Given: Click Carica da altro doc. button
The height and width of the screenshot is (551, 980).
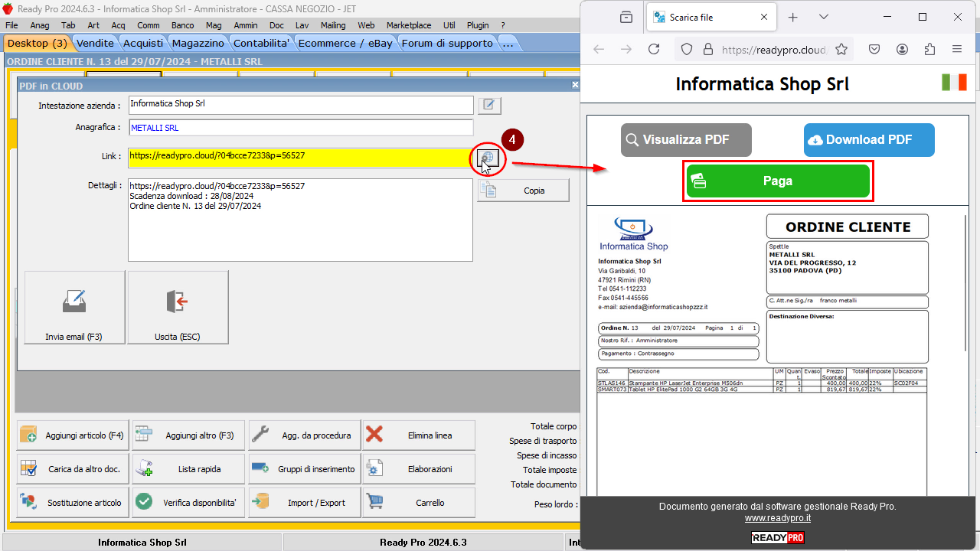Looking at the screenshot, I should (x=73, y=469).
